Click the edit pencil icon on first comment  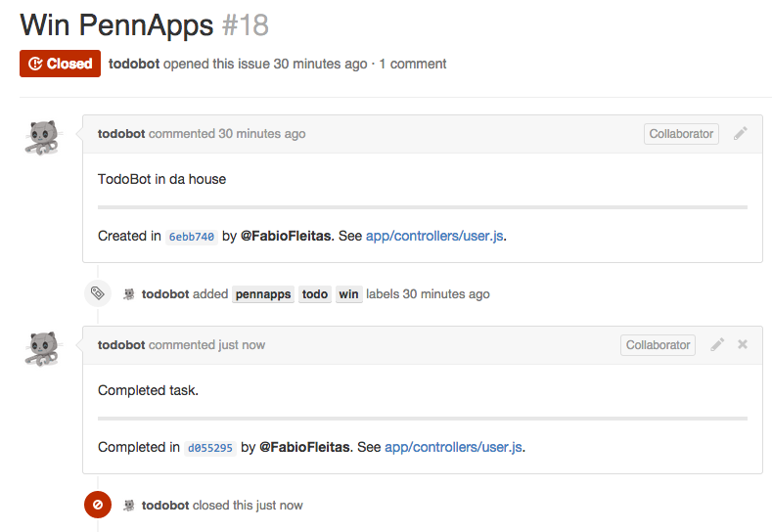click(741, 133)
